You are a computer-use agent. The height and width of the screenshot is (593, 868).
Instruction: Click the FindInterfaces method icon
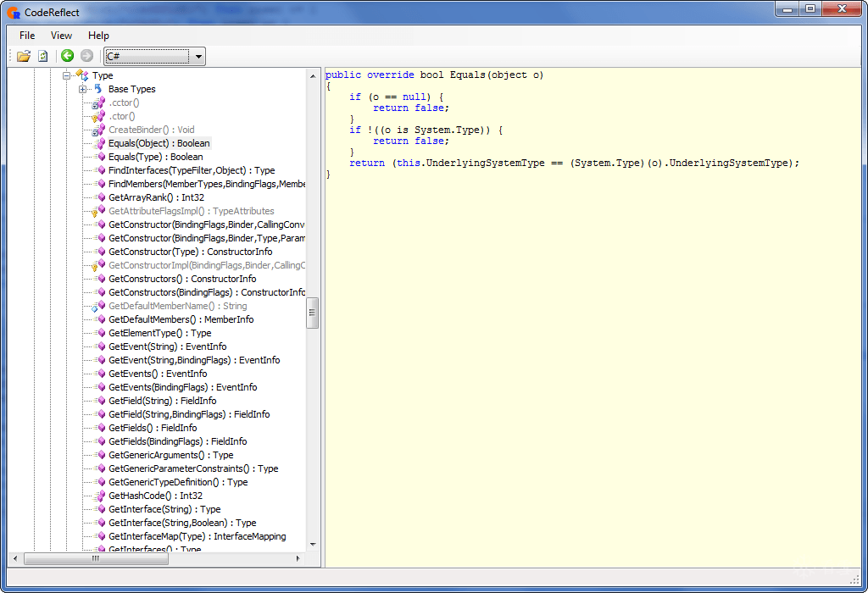click(100, 170)
